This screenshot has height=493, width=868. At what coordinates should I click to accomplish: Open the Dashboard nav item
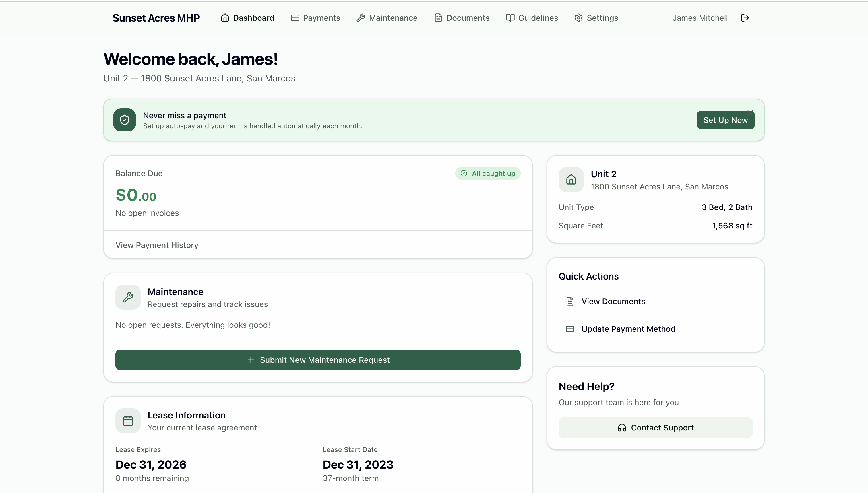pos(247,18)
